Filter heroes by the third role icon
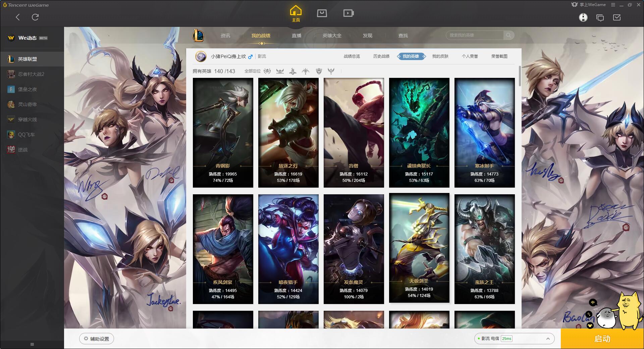This screenshot has height=349, width=644. (x=293, y=71)
